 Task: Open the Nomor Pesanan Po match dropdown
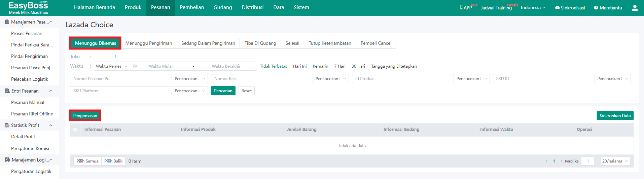(190, 79)
